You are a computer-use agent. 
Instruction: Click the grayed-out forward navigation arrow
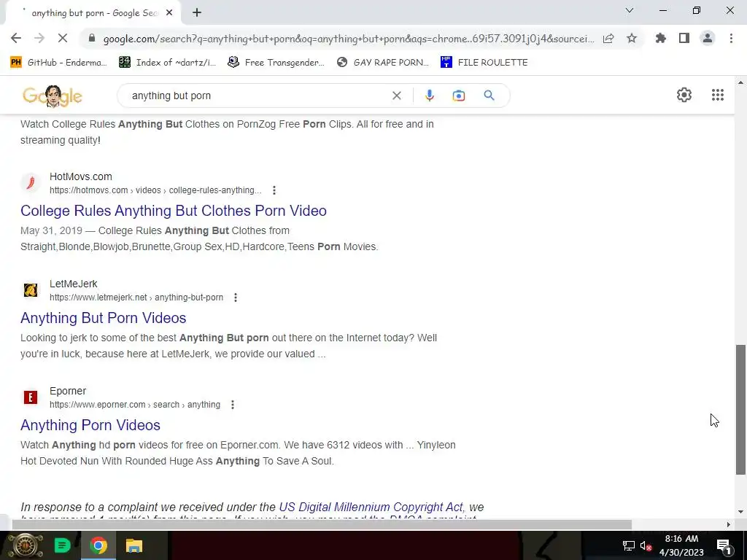click(39, 38)
